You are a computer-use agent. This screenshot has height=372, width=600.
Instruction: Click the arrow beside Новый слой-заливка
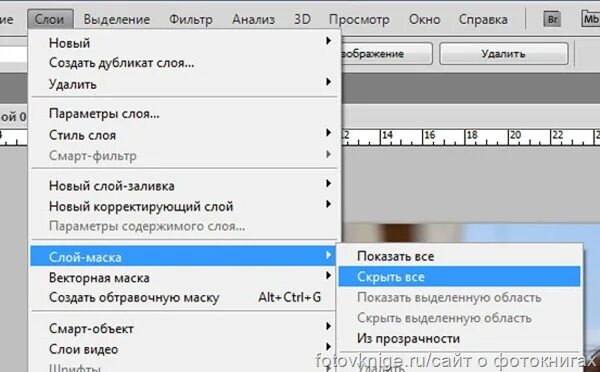pos(328,184)
